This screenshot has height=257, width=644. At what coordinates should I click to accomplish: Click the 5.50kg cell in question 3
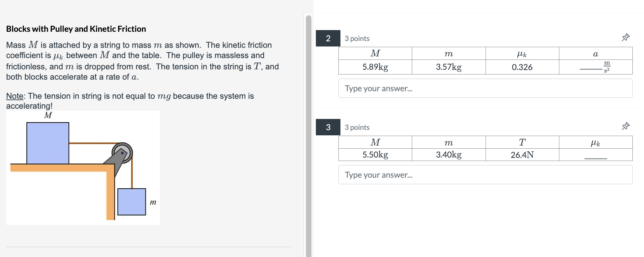click(375, 155)
